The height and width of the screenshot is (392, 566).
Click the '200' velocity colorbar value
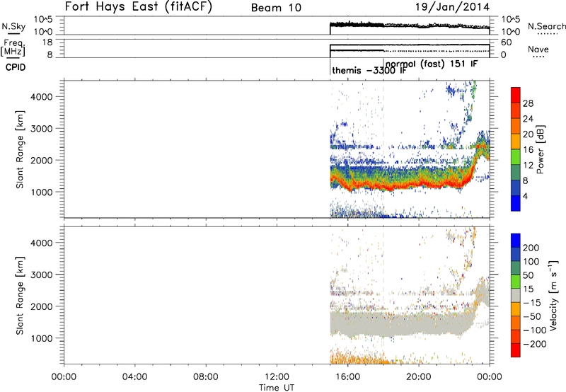pos(531,248)
